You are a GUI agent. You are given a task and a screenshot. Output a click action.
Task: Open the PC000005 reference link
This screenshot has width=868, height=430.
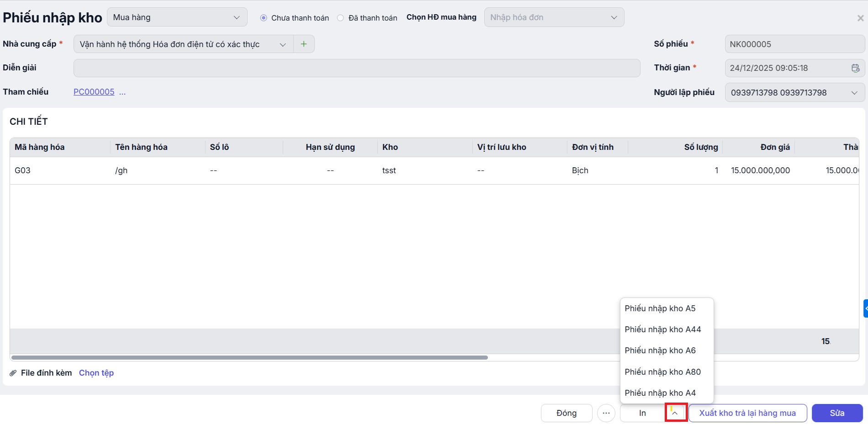[94, 92]
